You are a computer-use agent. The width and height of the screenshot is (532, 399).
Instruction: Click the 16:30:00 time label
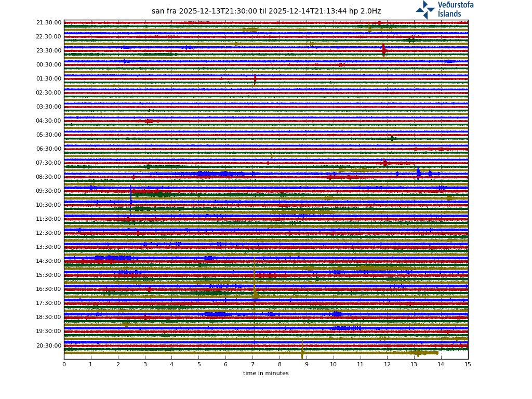(x=49, y=289)
